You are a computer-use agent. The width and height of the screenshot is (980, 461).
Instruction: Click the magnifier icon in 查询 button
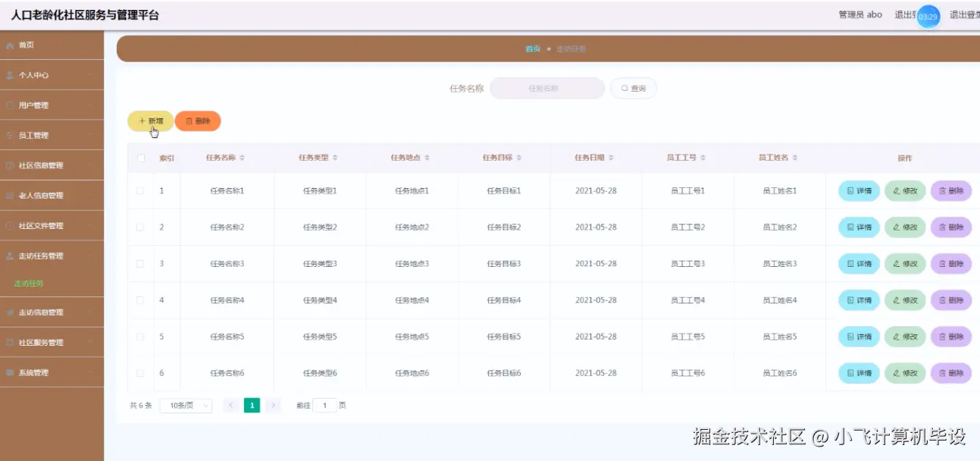tap(625, 89)
